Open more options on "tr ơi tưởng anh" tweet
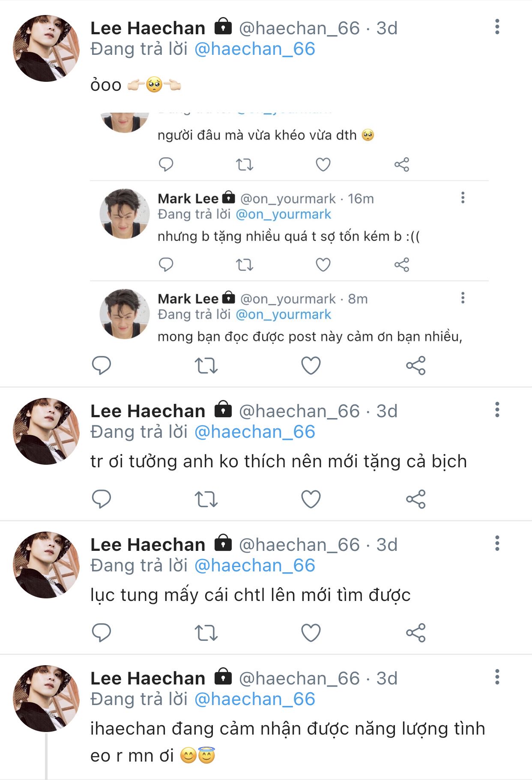 [497, 410]
